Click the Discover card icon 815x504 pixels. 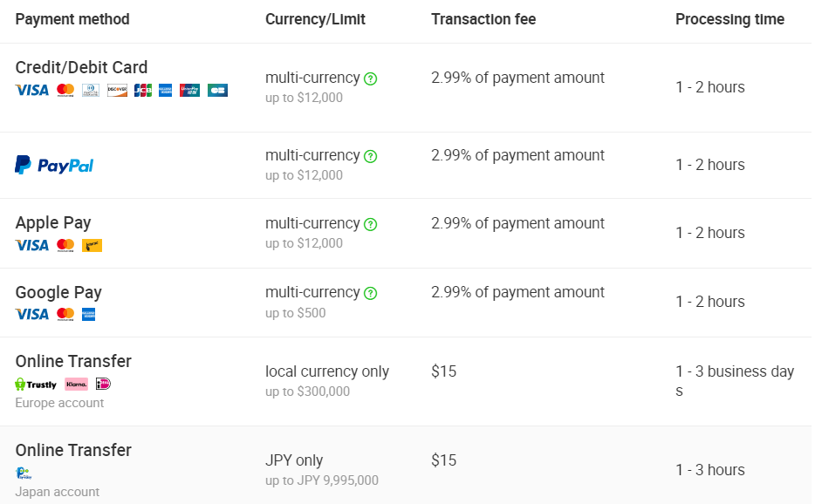tap(117, 91)
